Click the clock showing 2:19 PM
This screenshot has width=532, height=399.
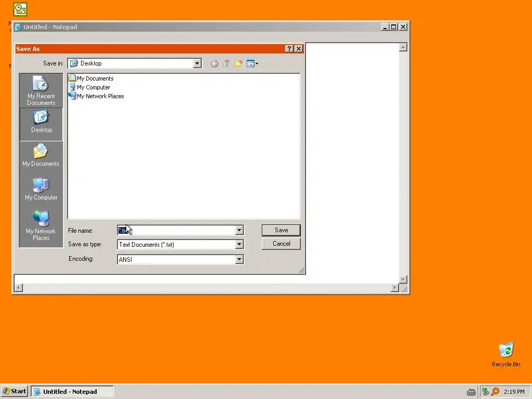pyautogui.click(x=514, y=392)
